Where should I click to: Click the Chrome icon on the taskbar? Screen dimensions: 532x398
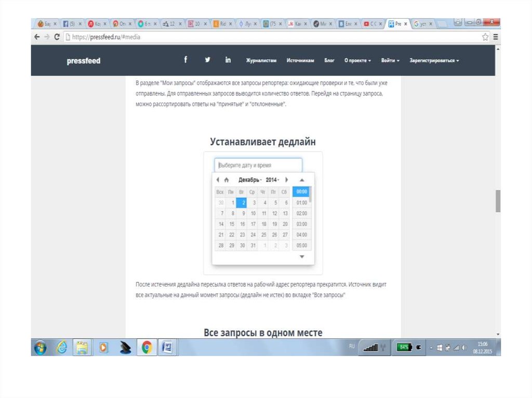(147, 348)
